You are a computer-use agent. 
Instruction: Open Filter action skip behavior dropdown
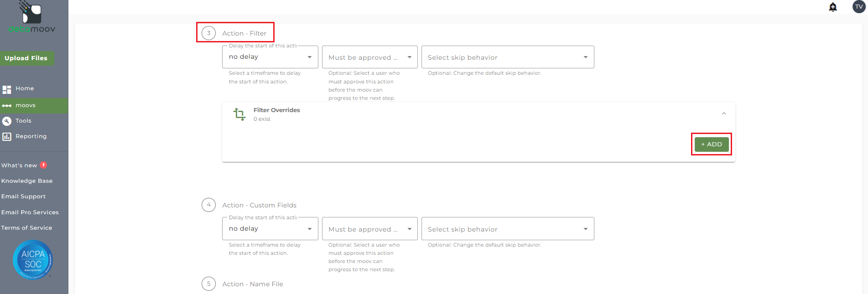(x=507, y=57)
